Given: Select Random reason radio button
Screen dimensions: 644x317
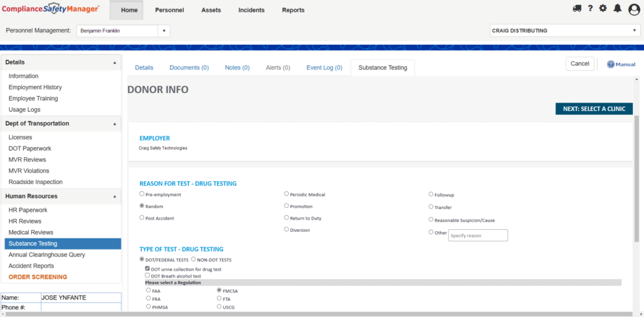Looking at the screenshot, I should (x=142, y=205).
